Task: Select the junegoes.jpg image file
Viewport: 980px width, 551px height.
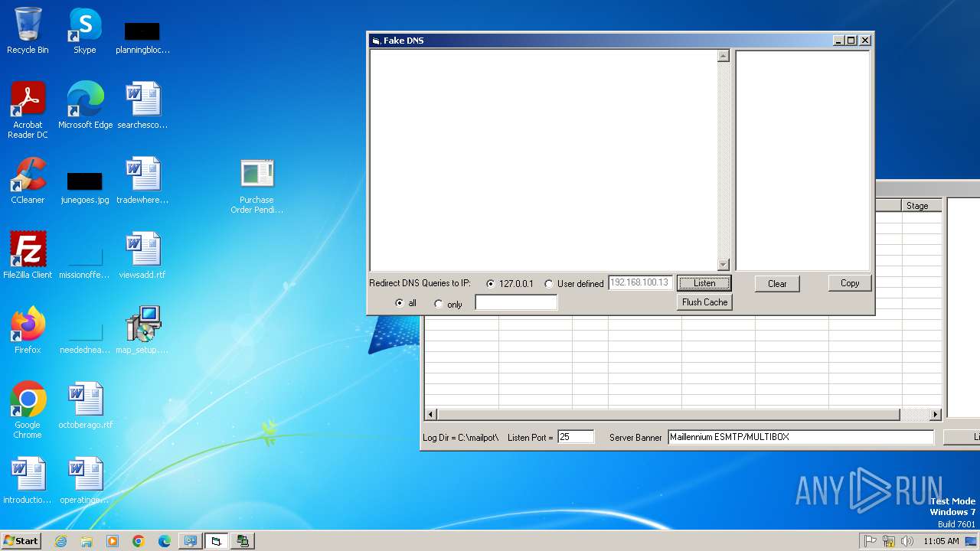Action: 85,187
